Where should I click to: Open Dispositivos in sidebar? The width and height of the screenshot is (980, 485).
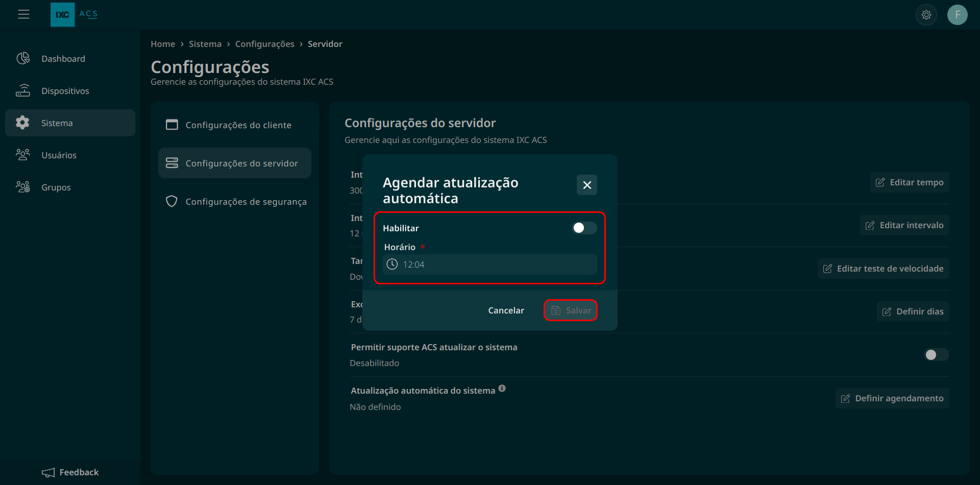[x=70, y=91]
